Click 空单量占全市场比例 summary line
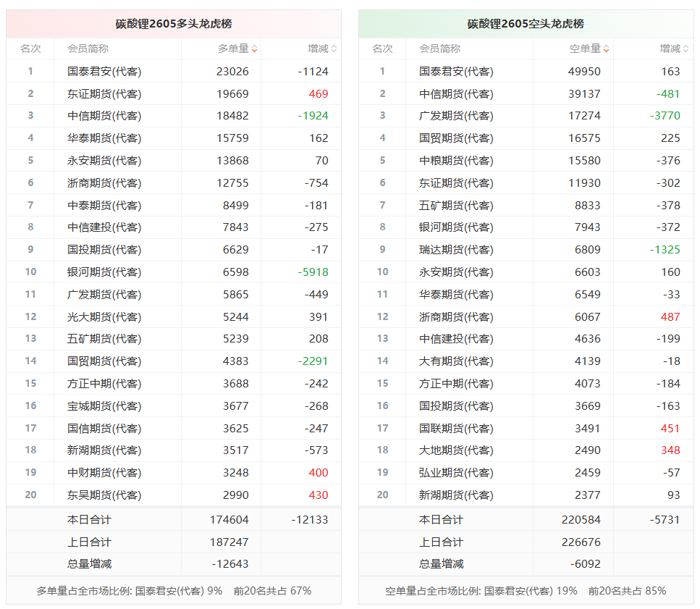This screenshot has height=609, width=700. click(526, 591)
